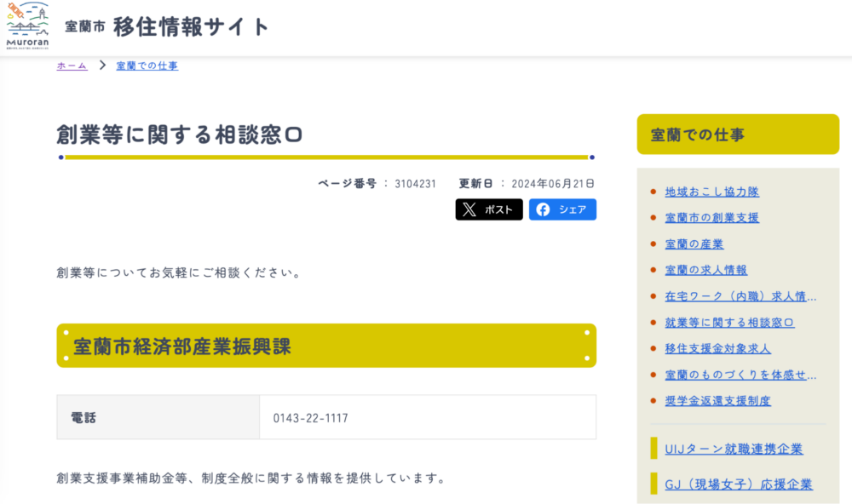Click the X post share icon

469,209
